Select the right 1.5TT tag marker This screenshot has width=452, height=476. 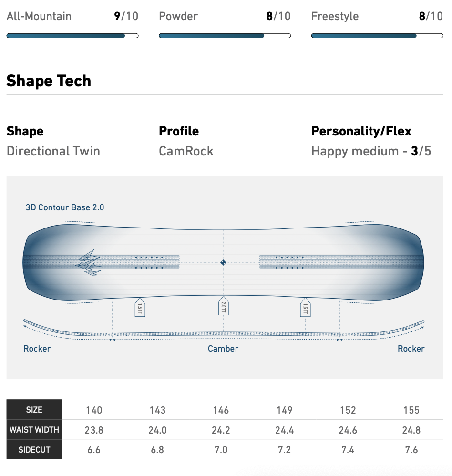[305, 307]
